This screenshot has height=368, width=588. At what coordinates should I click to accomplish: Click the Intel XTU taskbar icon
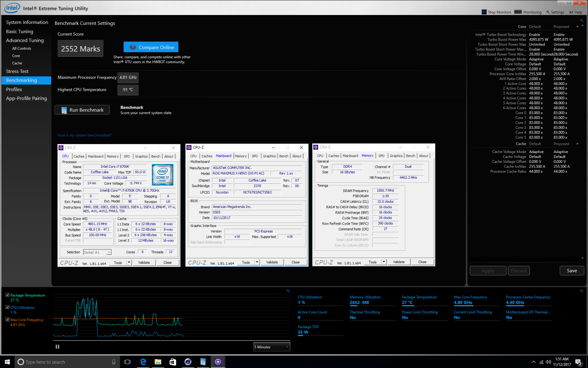tap(203, 362)
